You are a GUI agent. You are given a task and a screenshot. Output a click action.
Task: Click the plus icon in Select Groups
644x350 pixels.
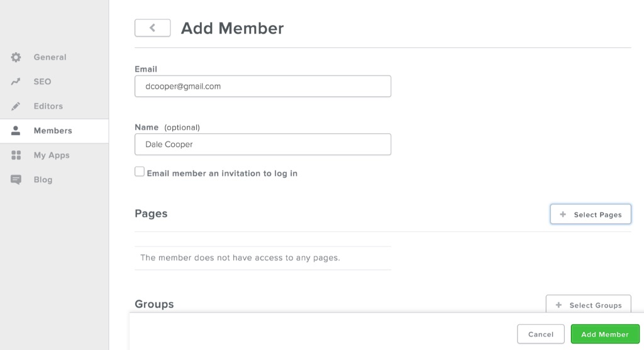point(558,305)
